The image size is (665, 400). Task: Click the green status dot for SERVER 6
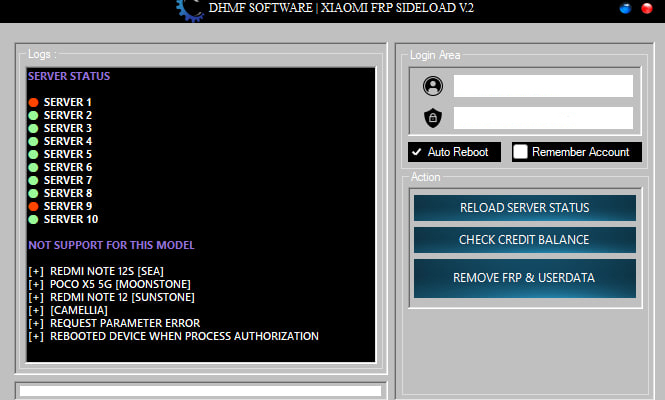click(34, 168)
